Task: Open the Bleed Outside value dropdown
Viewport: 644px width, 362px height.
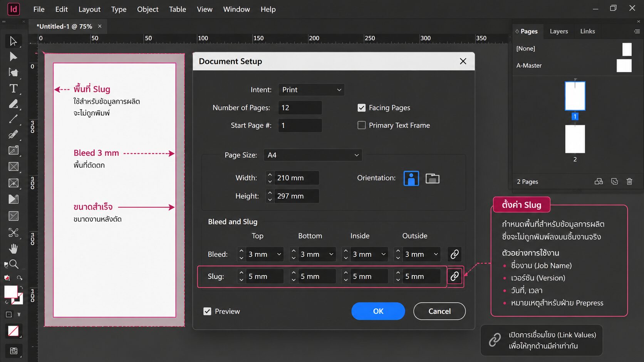Action: 436,254
